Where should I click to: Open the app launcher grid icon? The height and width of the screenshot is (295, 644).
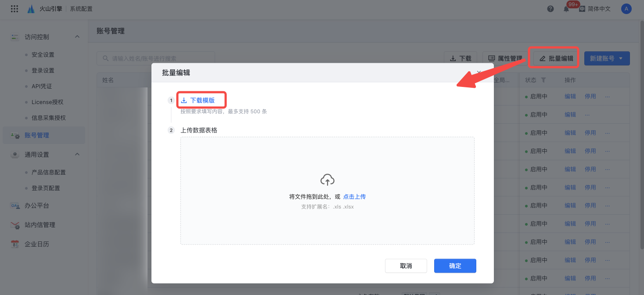(14, 9)
